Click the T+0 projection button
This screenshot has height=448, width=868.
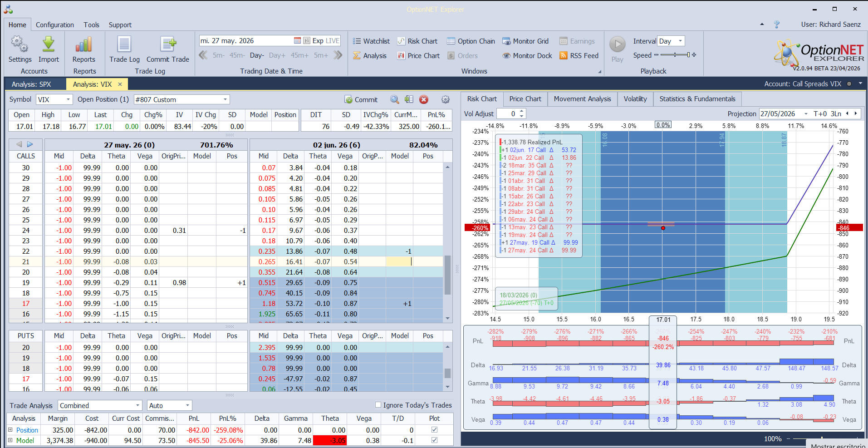[x=820, y=114]
